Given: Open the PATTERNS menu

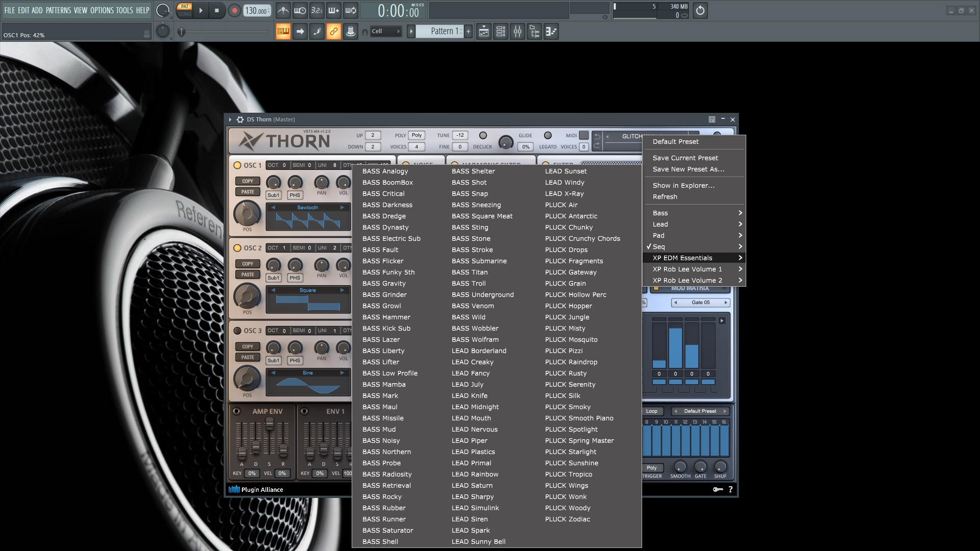Looking at the screenshot, I should point(59,10).
